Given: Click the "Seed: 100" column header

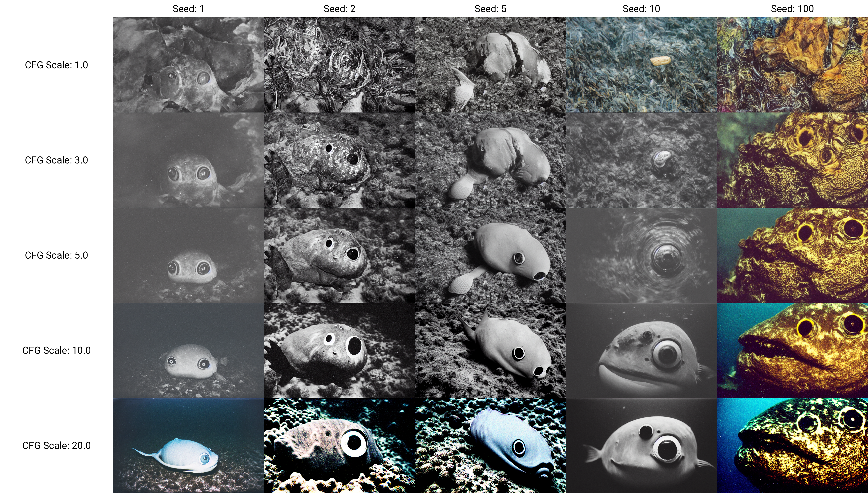Looking at the screenshot, I should pyautogui.click(x=792, y=8).
